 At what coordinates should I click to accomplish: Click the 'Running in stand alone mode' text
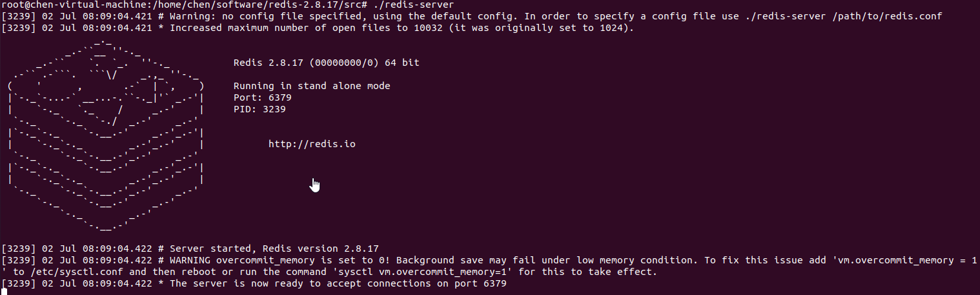pos(312,86)
